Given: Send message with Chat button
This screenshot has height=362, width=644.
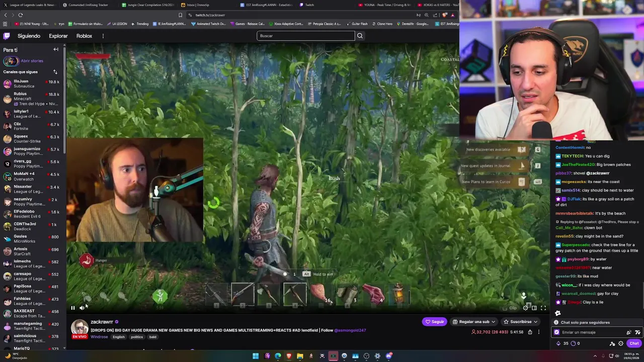Looking at the screenshot, I should pos(634,343).
